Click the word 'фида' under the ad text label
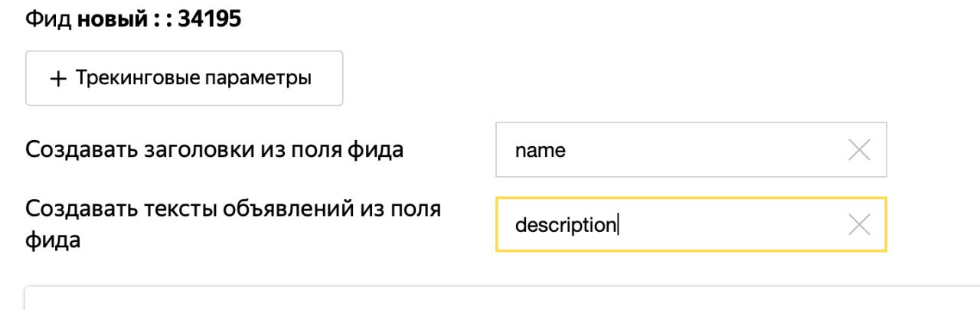Viewport: 980px width, 310px height. coord(53,240)
